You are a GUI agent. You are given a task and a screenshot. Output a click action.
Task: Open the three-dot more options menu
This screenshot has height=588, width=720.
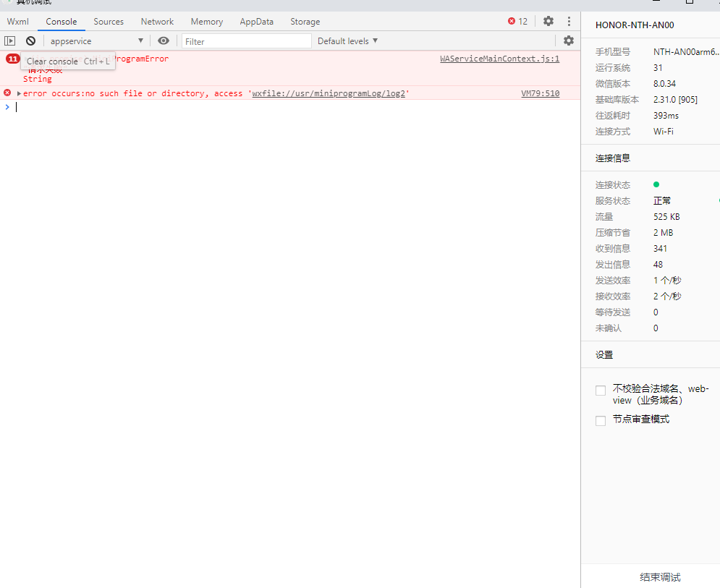569,22
